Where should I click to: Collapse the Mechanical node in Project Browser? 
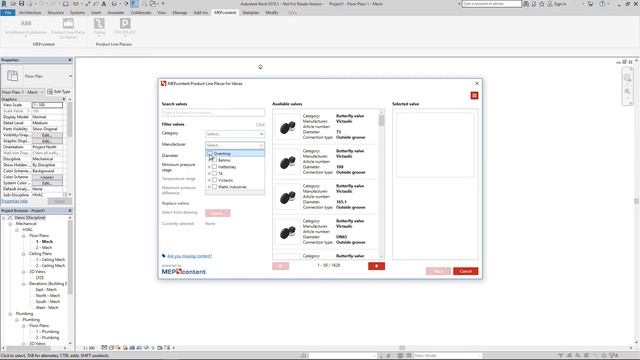(x=10, y=224)
